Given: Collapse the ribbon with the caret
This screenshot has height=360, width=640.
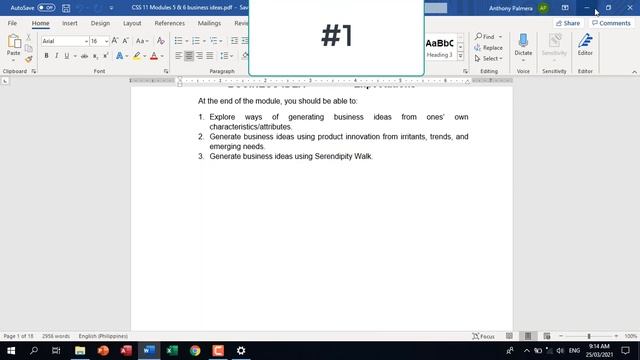Looking at the screenshot, I should pyautogui.click(x=634, y=72).
